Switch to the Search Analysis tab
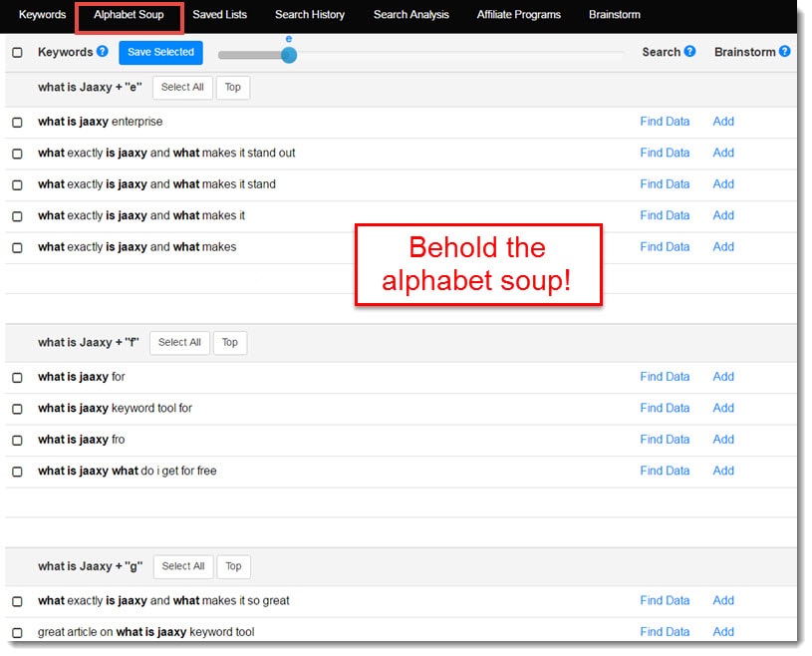812x656 pixels. [411, 15]
